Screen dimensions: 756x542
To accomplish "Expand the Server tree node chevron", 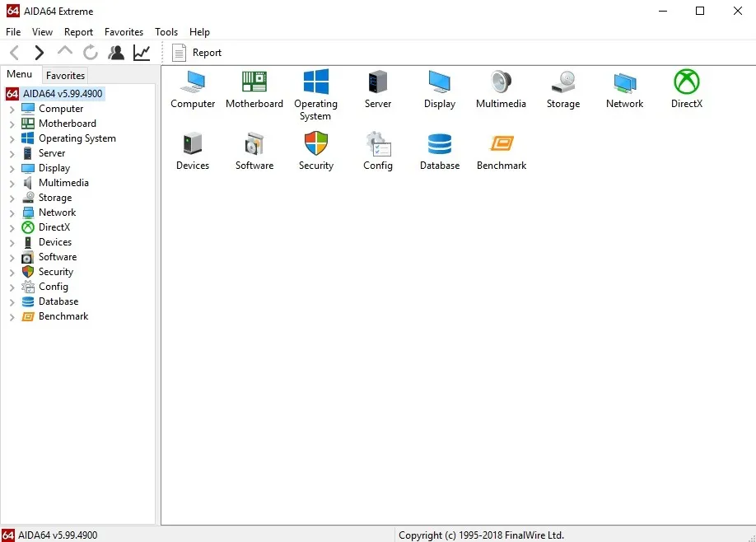I will 12,154.
